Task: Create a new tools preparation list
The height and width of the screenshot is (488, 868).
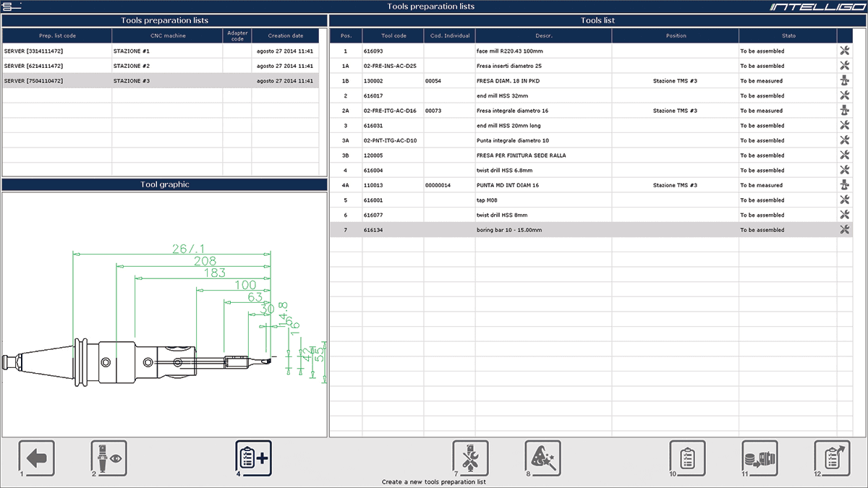Action: click(x=253, y=458)
